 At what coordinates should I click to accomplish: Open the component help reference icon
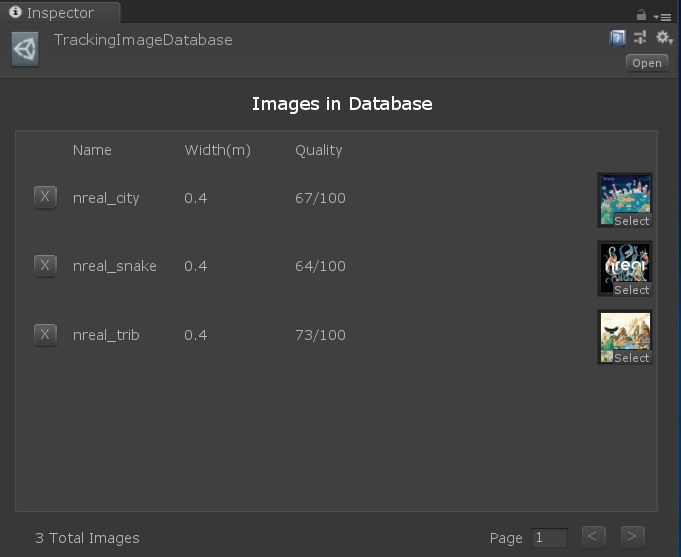tap(618, 38)
